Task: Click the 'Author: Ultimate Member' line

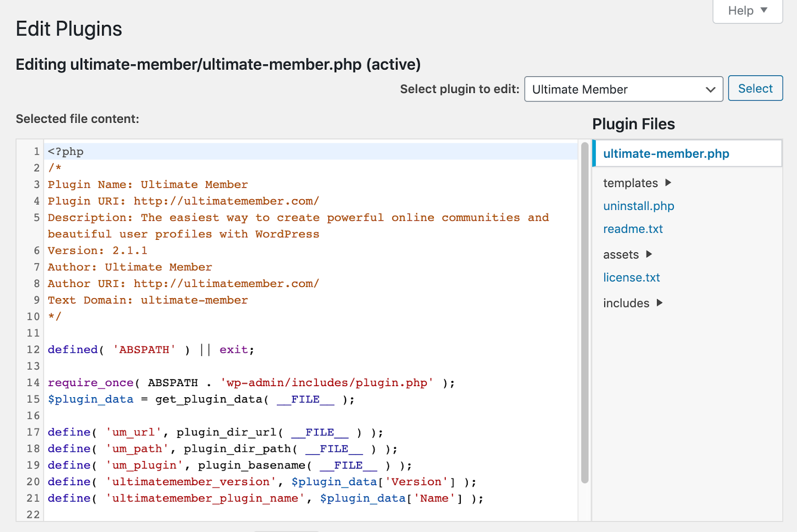Action: (130, 267)
